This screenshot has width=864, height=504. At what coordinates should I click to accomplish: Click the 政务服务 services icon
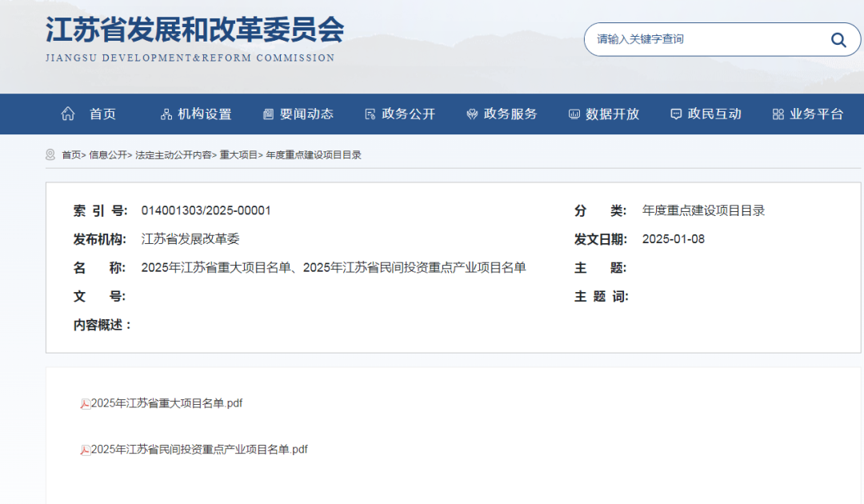click(472, 114)
